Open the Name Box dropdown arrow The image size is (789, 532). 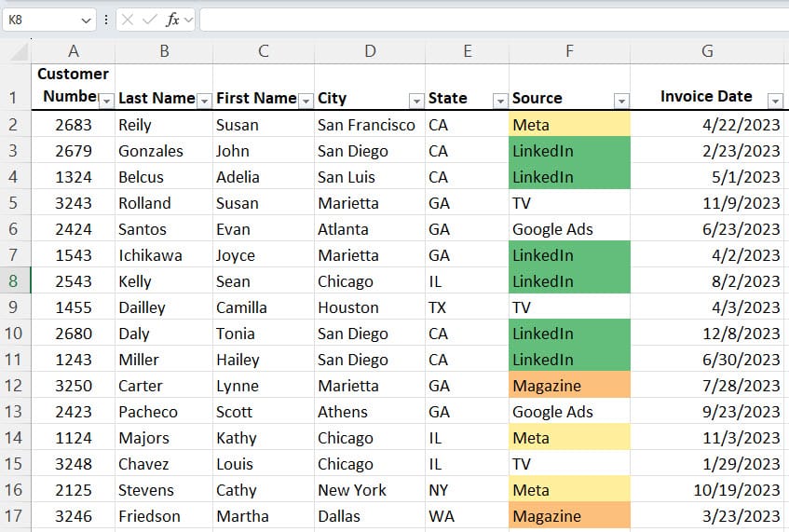click(86, 20)
